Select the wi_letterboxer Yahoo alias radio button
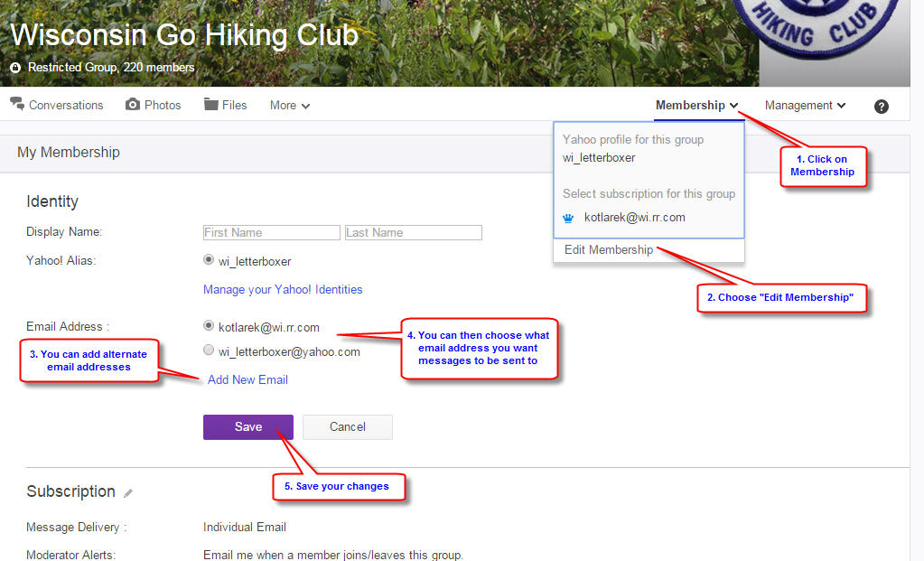This screenshot has width=924, height=561. click(x=209, y=260)
